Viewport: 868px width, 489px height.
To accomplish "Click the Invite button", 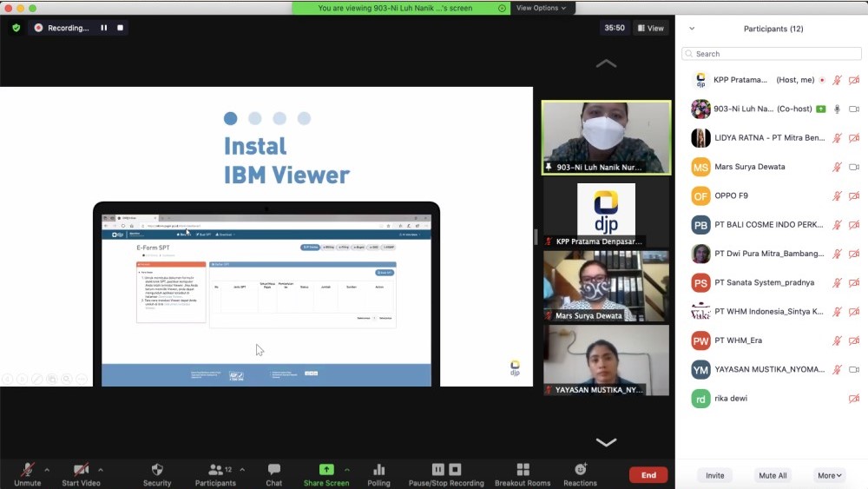I will [715, 475].
